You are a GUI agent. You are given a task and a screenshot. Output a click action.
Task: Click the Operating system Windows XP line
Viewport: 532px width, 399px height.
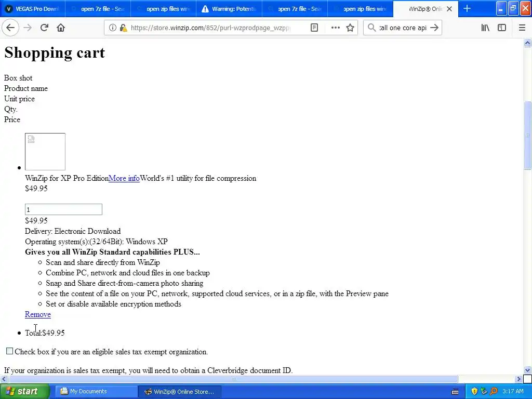[x=96, y=242]
